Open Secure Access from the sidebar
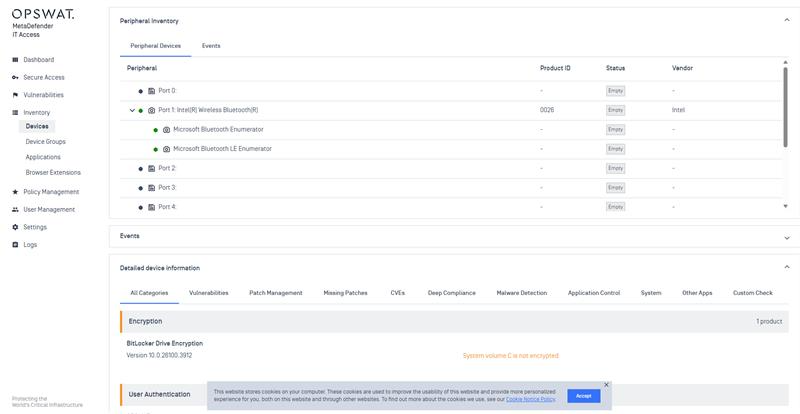Image resolution: width=800 pixels, height=414 pixels. tap(44, 78)
